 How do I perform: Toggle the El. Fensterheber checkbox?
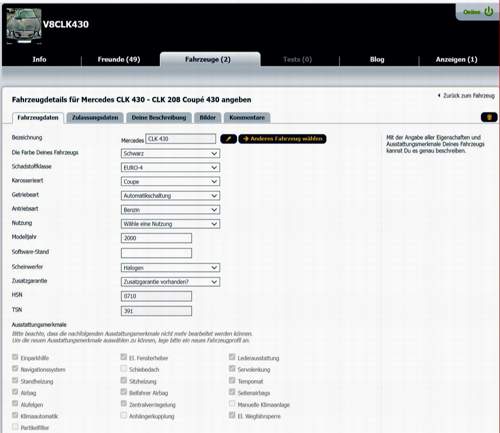click(x=124, y=357)
